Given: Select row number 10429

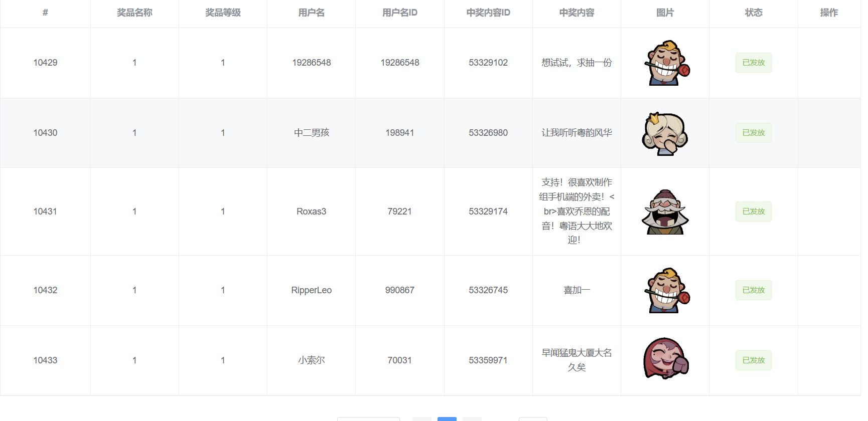Looking at the screenshot, I should pos(45,63).
